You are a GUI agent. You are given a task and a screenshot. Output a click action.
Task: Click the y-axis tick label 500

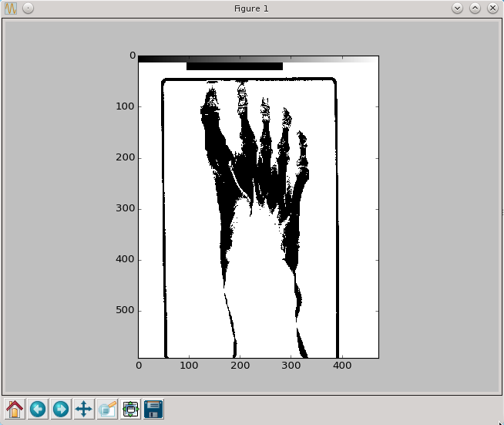pos(126,311)
